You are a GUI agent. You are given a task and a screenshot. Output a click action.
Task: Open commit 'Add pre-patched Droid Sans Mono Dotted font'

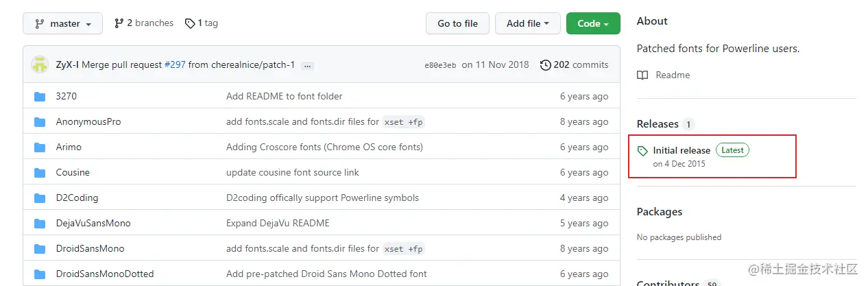tap(326, 274)
